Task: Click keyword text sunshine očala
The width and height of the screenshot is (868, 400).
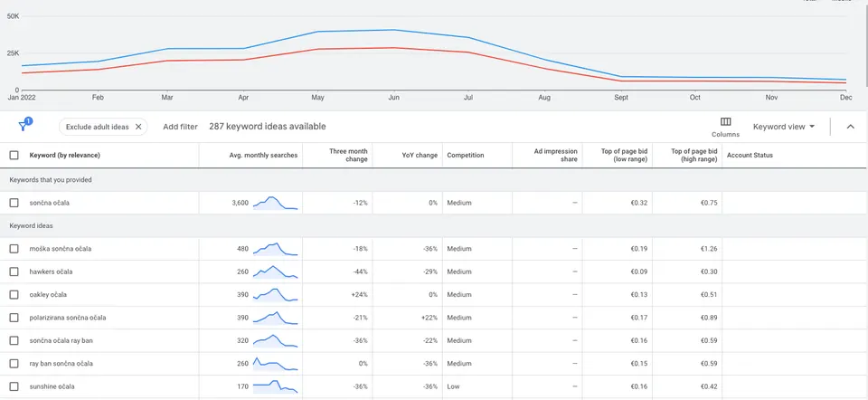Action: pos(52,386)
